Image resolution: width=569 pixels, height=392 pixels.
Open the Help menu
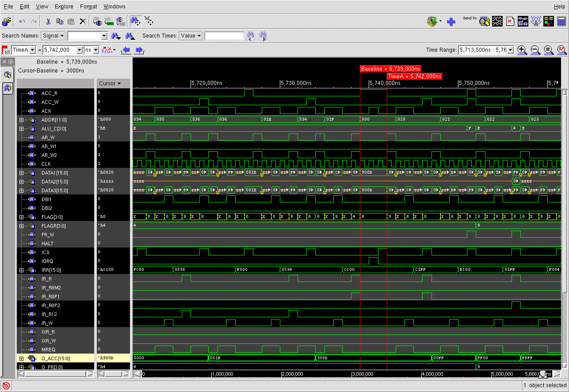[x=559, y=7]
